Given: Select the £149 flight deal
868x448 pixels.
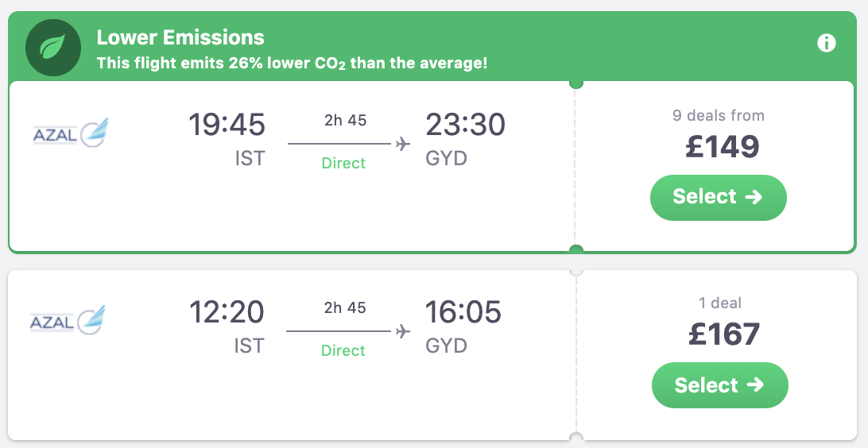Looking at the screenshot, I should coord(718,197).
